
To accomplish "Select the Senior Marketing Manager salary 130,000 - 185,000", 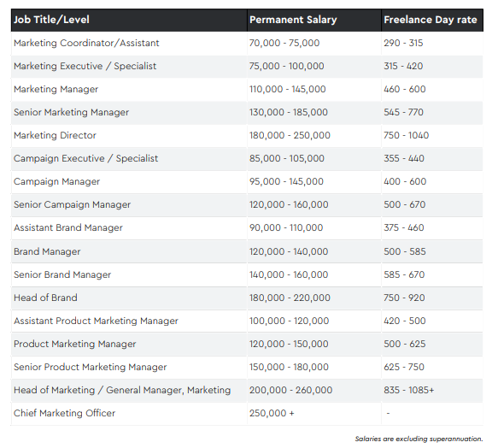I will click(x=289, y=112).
